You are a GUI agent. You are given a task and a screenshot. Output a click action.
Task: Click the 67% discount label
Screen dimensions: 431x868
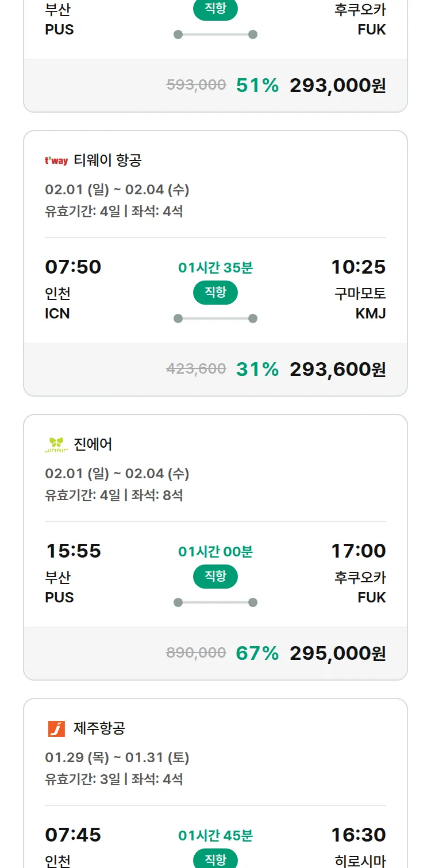tap(257, 654)
